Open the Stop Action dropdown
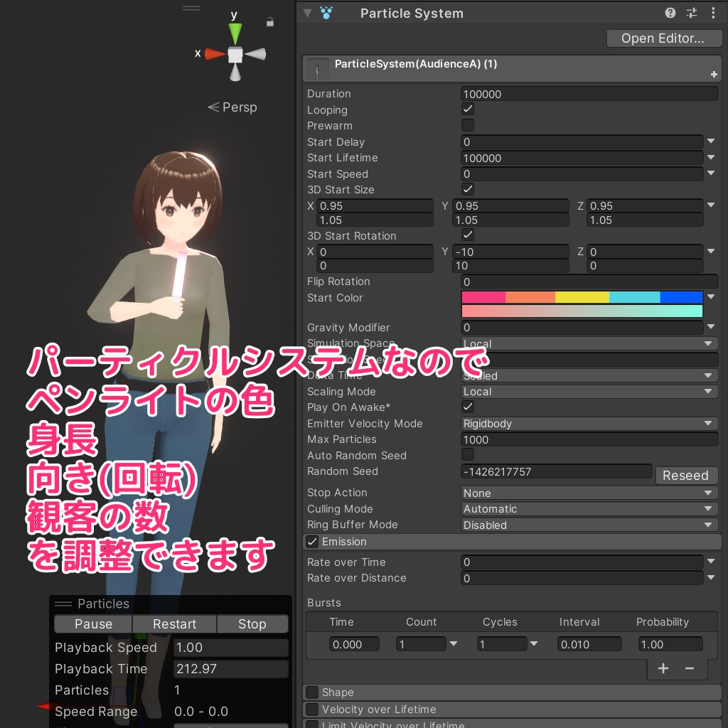728x728 pixels. [589, 493]
